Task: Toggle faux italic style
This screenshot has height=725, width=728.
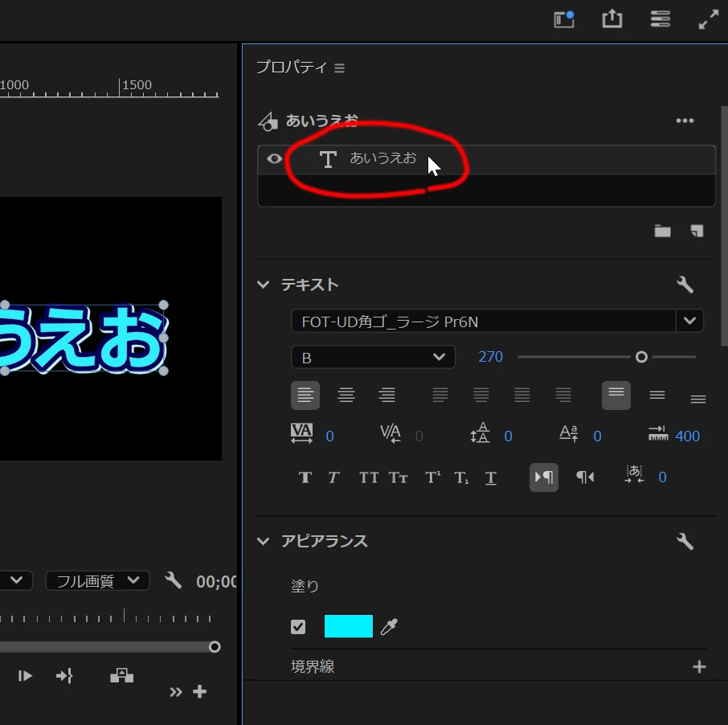Action: click(333, 477)
